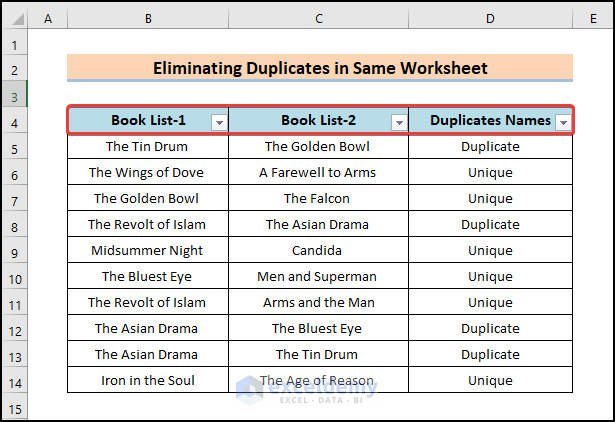Screen dimensions: 615x422
Task: Select the Men and Superman cell
Action: pyautogui.click(x=318, y=277)
